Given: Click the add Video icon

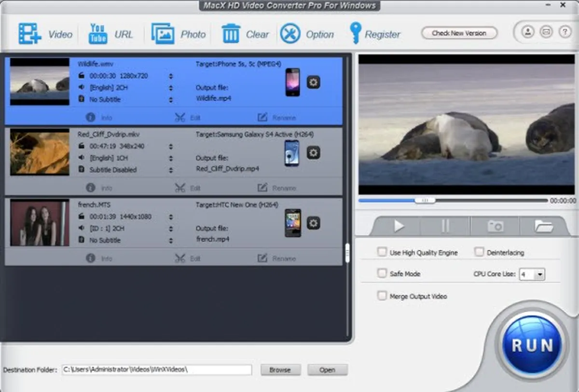Looking at the screenshot, I should pyautogui.click(x=30, y=34).
